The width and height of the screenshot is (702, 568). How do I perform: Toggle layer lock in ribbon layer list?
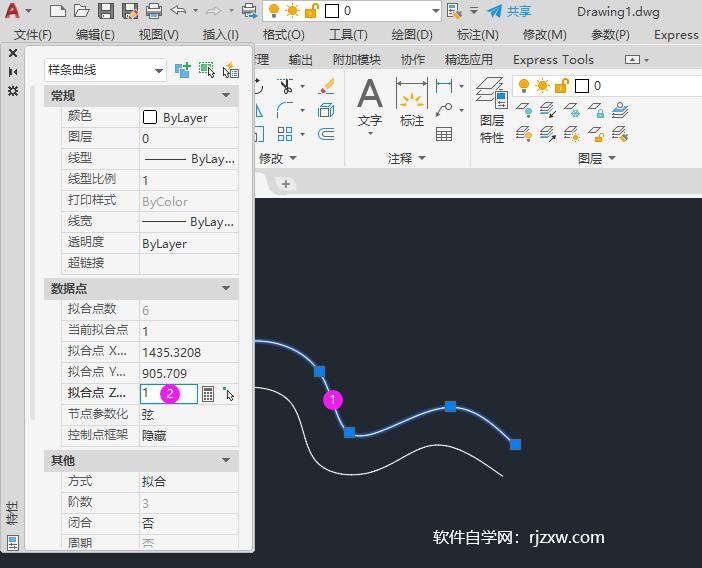click(561, 85)
